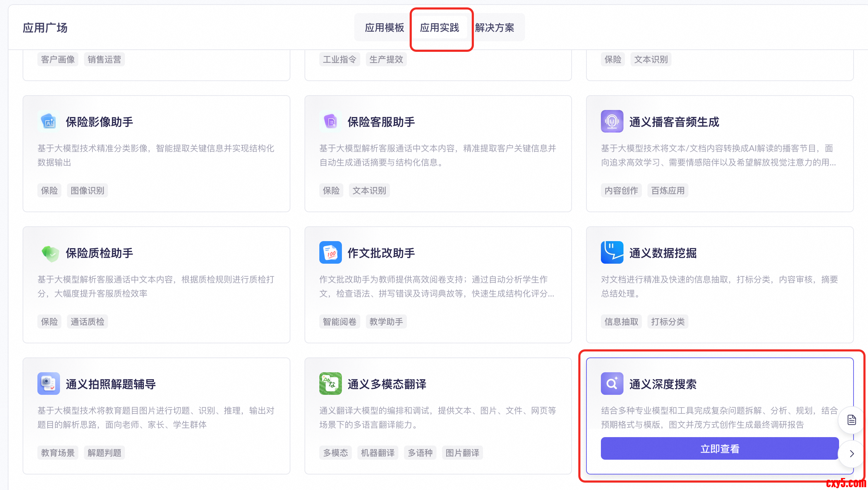Viewport: 868px width, 490px height.
Task: Click the 保险客服助手 purple icon
Action: pos(330,122)
